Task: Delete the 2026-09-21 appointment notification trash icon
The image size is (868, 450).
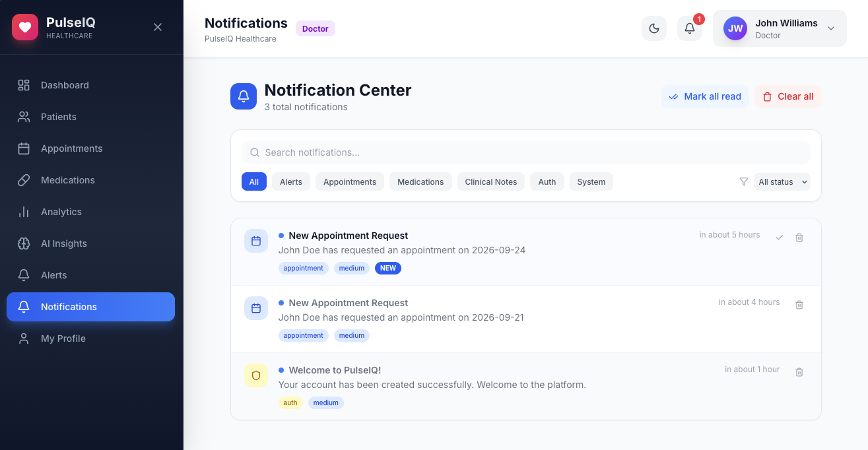Action: [x=799, y=305]
